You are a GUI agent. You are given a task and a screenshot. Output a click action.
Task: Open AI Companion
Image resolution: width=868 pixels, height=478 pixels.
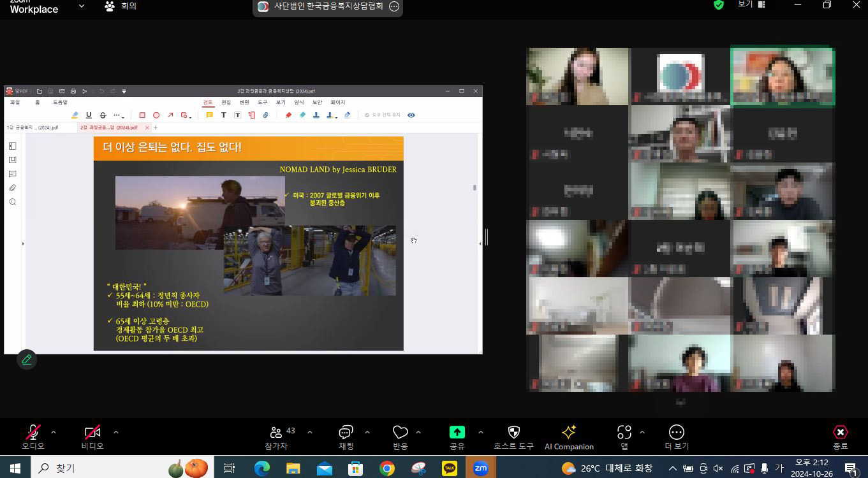[569, 437]
